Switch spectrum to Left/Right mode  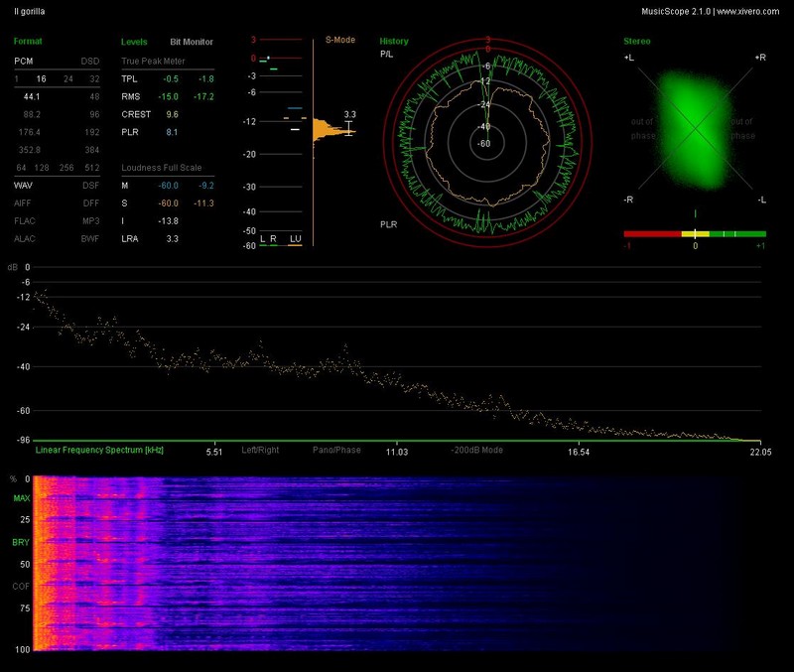pos(260,450)
